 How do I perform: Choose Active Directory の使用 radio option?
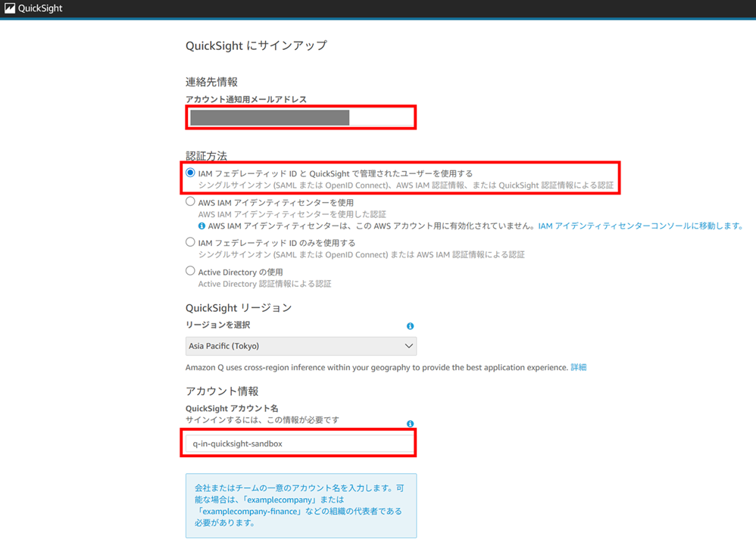(x=190, y=271)
